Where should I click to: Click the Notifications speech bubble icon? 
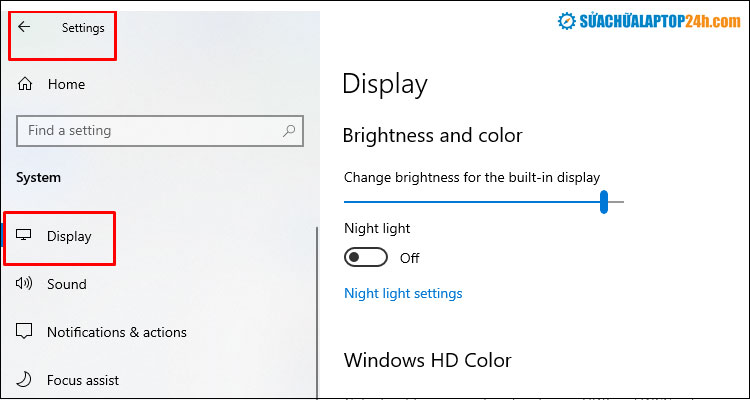click(25, 332)
